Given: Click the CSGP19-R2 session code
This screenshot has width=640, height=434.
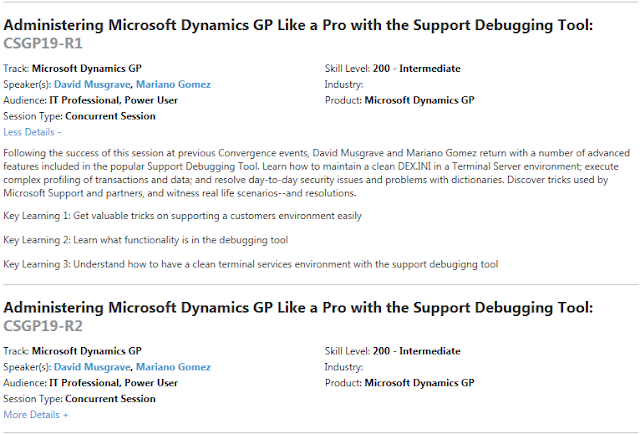Looking at the screenshot, I should [44, 325].
